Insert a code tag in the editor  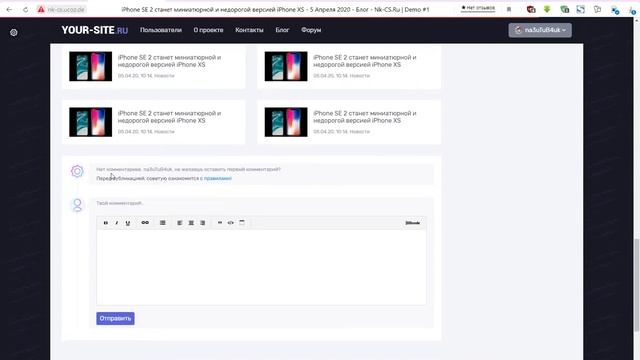coord(231,223)
